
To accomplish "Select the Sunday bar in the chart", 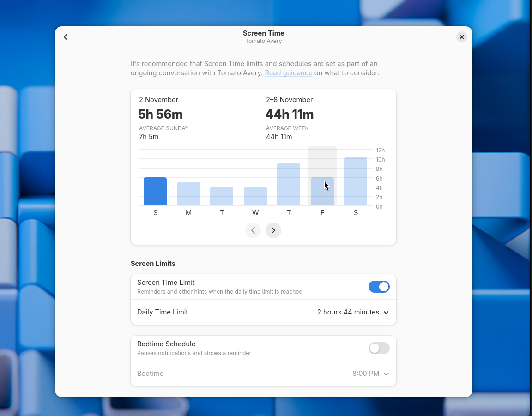I will 155,192.
